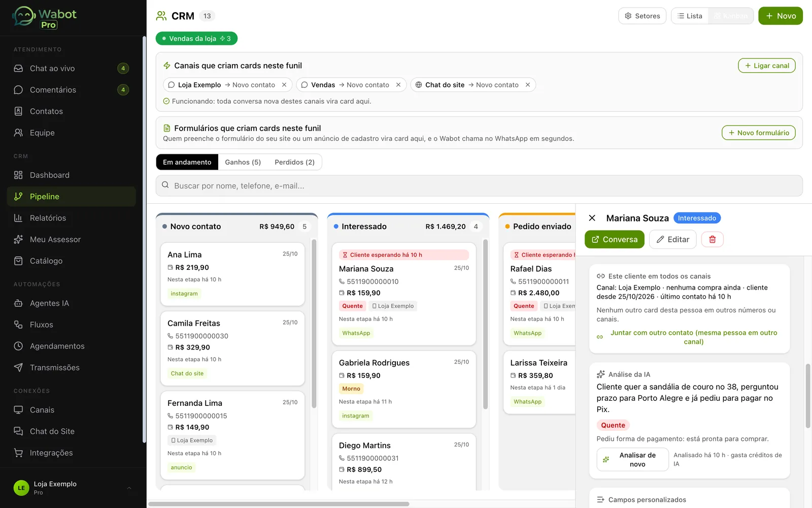
Task: Remove Vendas channel chip
Action: pos(398,85)
